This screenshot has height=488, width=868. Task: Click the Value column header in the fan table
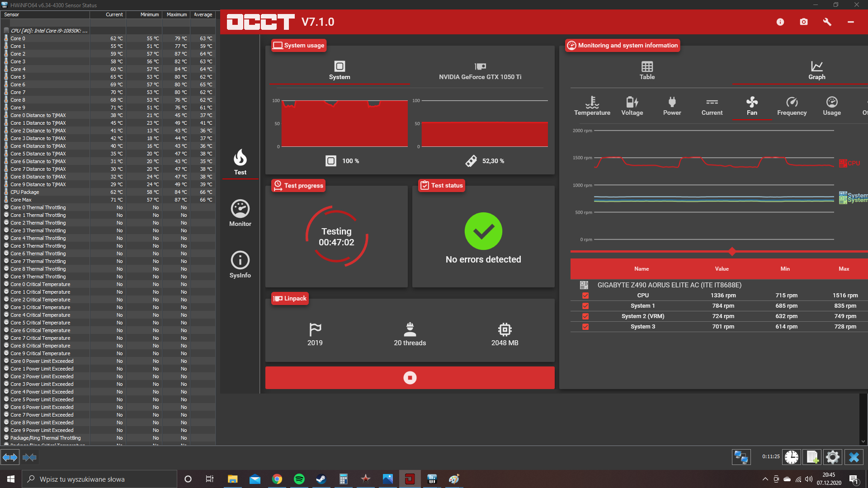coord(722,269)
